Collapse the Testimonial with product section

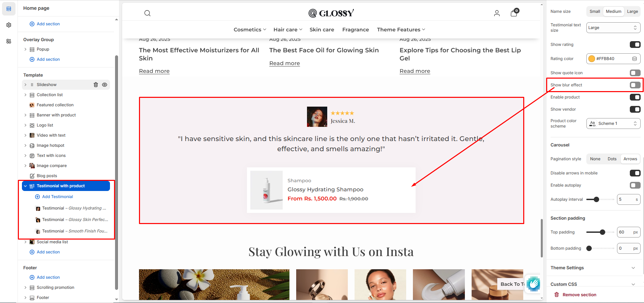click(25, 186)
